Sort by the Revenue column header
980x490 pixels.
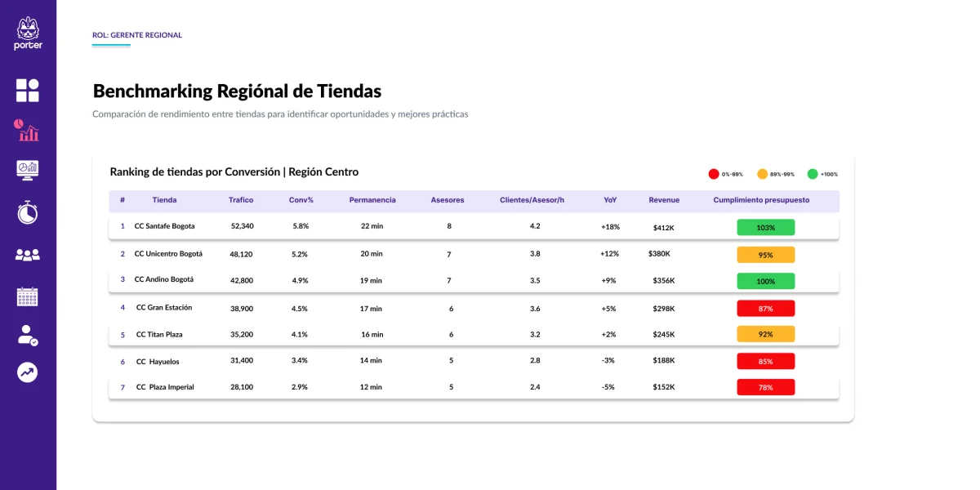click(x=664, y=200)
